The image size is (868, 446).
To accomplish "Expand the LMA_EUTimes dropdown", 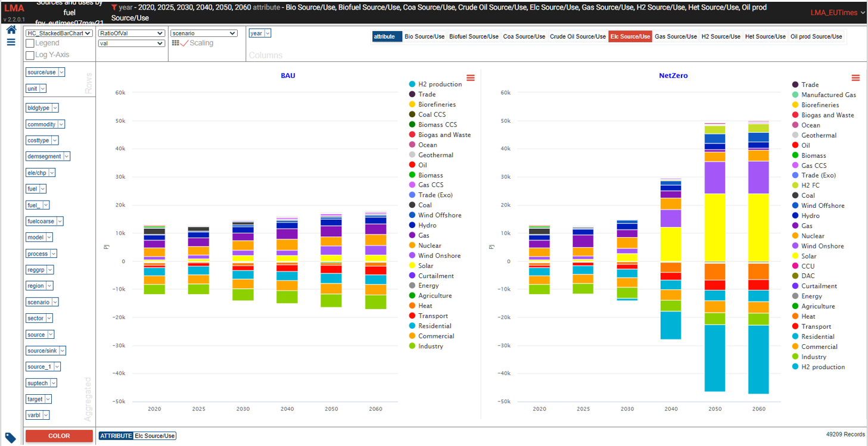I will point(836,13).
